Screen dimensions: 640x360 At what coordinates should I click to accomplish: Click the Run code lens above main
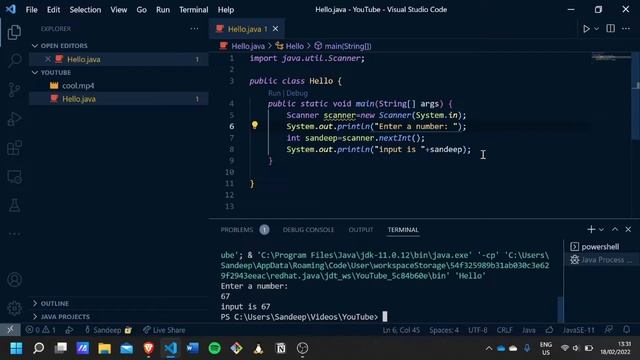tap(274, 93)
